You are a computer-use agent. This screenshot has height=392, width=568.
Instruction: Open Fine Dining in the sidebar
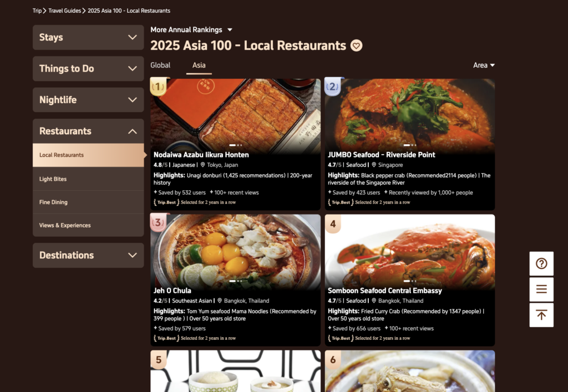pyautogui.click(x=53, y=202)
